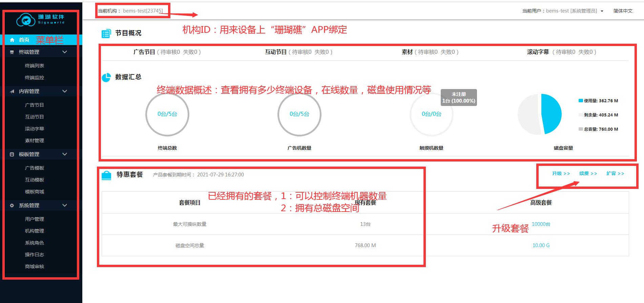Click the 13台 current package cell
The width and height of the screenshot is (644, 303).
(365, 224)
